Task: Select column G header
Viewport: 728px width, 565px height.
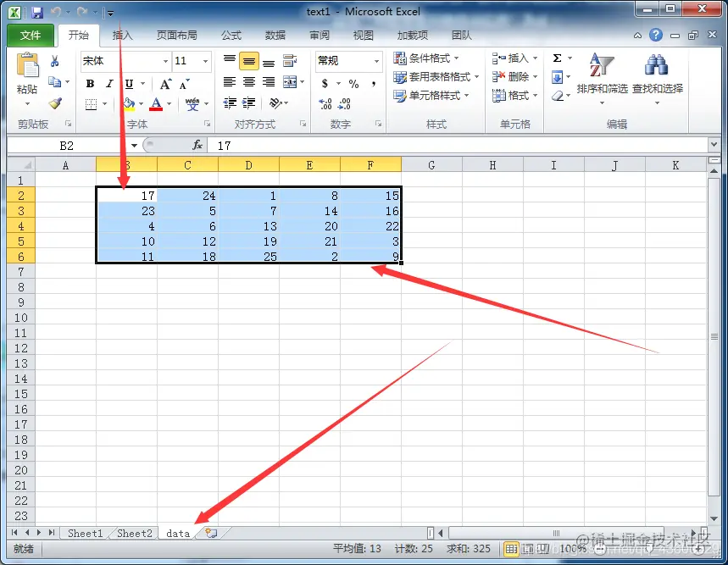Action: 431,165
